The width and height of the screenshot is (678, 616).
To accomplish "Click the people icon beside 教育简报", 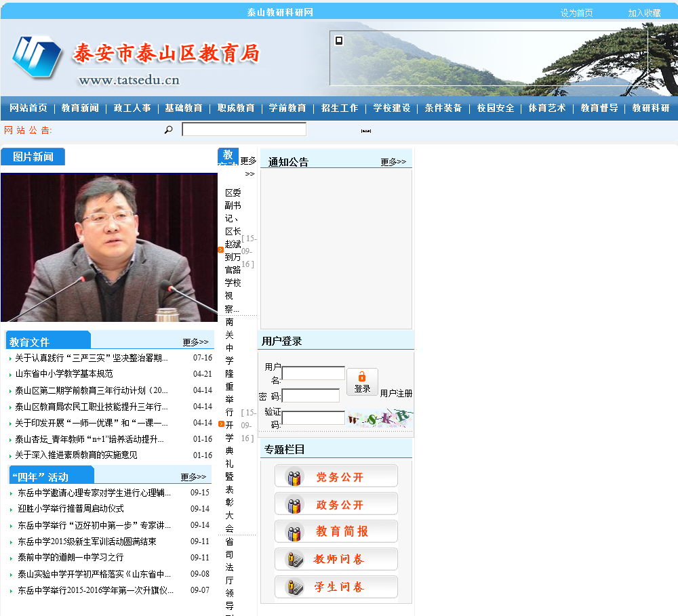I will pyautogui.click(x=294, y=533).
